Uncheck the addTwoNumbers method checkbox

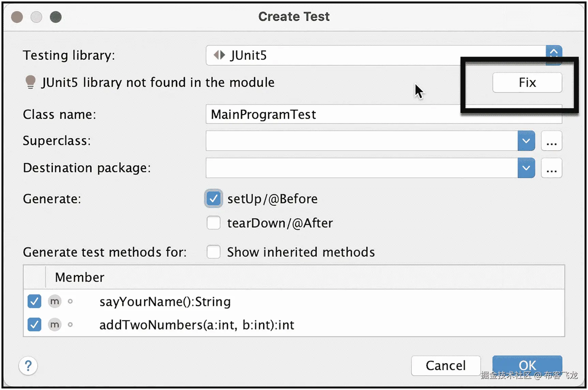pyautogui.click(x=34, y=325)
